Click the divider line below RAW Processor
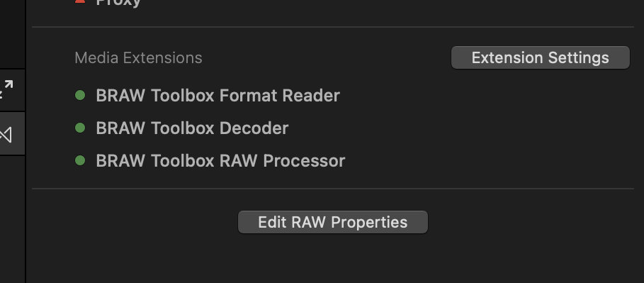The image size is (644, 283). click(333, 189)
